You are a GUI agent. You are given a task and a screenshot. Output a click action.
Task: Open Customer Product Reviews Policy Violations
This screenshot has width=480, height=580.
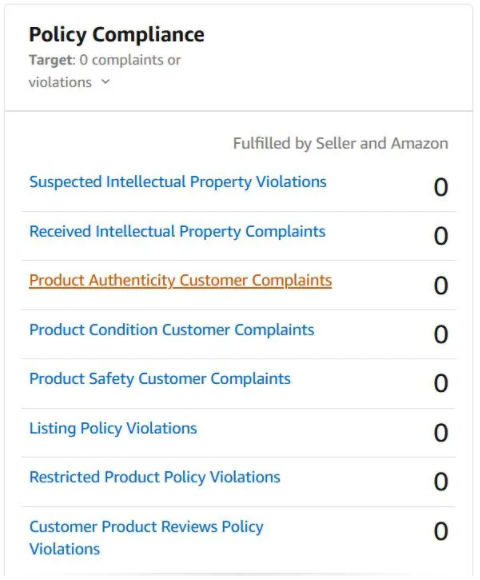click(x=146, y=537)
